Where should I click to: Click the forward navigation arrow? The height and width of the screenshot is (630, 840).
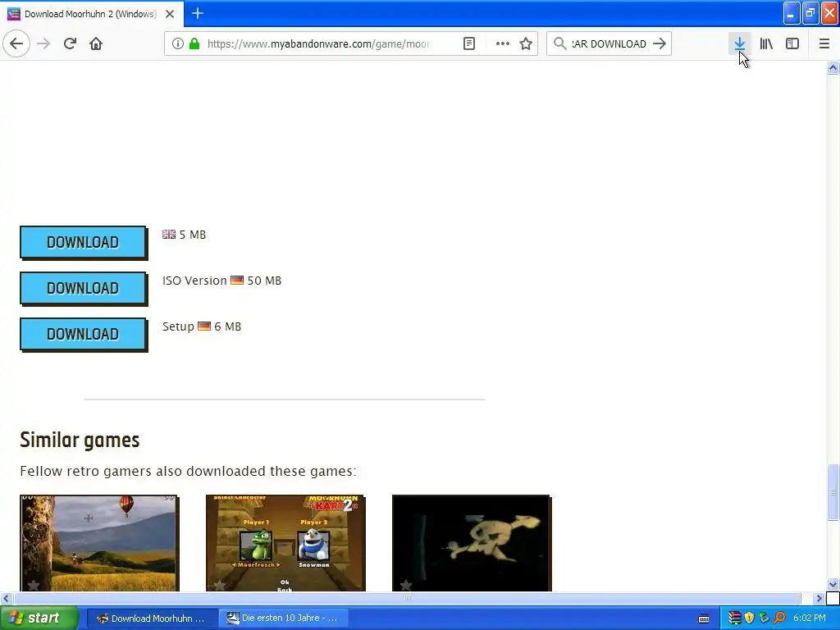click(x=43, y=43)
